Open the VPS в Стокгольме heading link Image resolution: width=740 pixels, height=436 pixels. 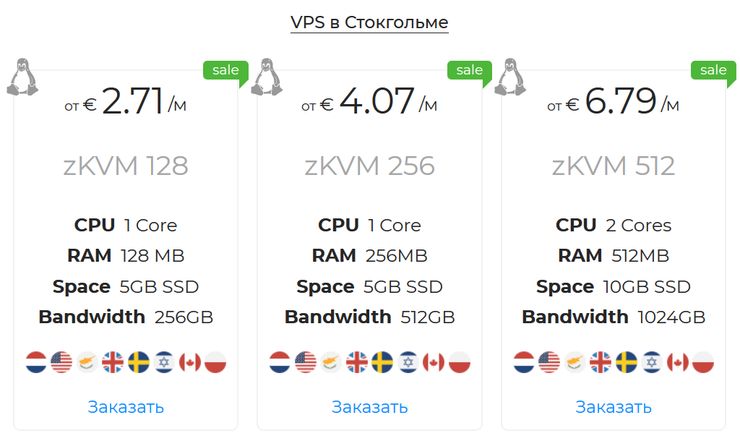point(369,22)
